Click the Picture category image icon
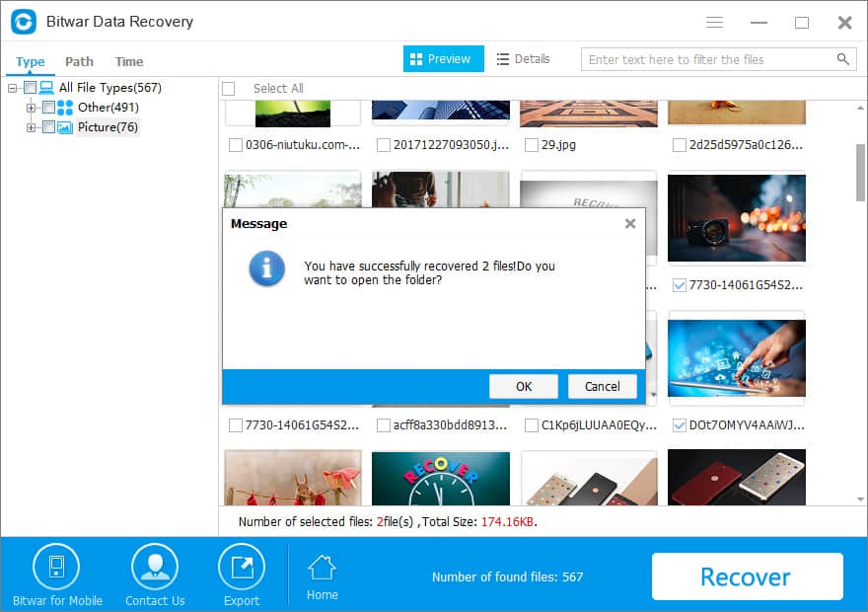This screenshot has height=612, width=868. (x=65, y=127)
